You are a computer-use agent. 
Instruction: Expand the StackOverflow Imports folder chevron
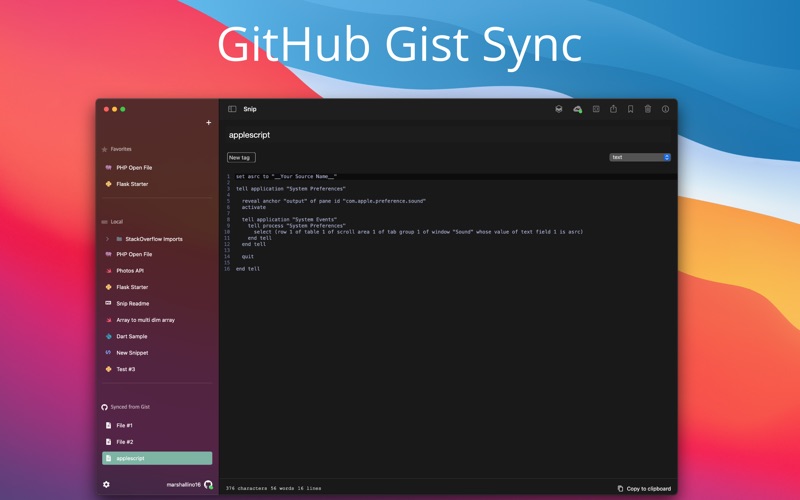coord(107,239)
